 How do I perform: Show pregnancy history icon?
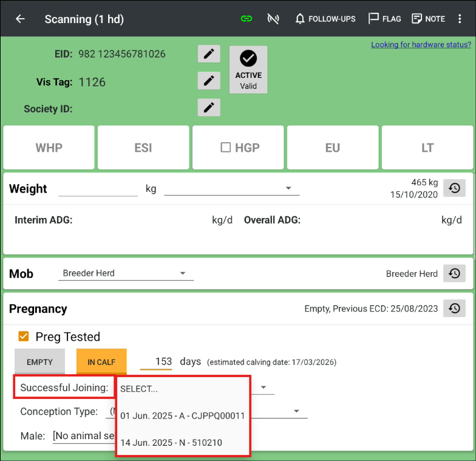[454, 309]
